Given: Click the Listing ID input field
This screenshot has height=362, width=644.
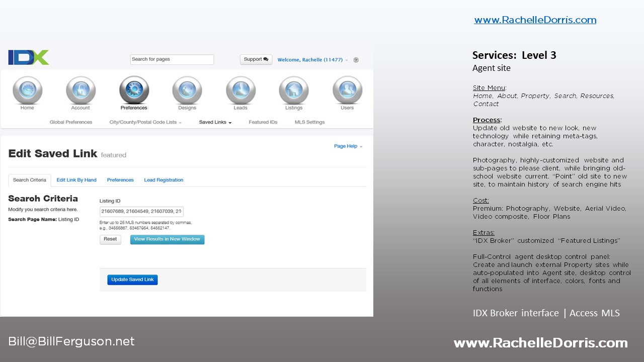Looking at the screenshot, I should (141, 212).
